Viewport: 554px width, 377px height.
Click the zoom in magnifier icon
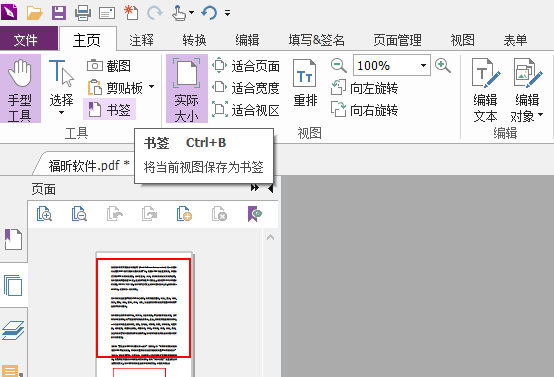(x=443, y=66)
